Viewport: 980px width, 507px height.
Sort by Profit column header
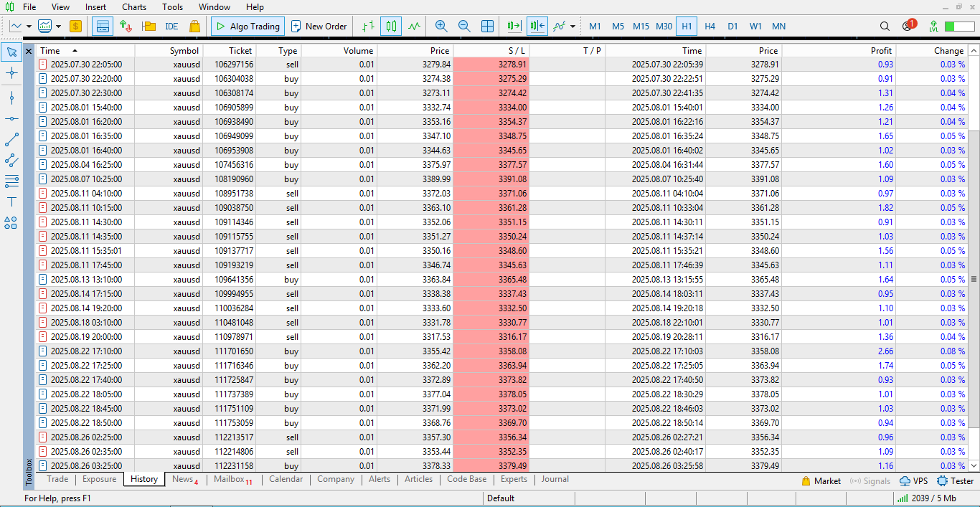pyautogui.click(x=839, y=51)
